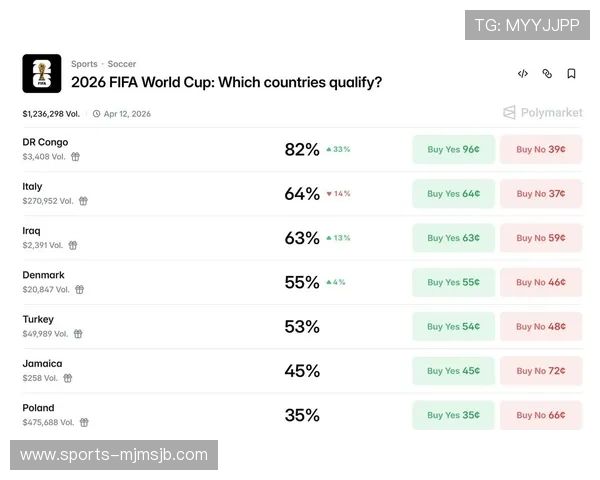Click the gift icon beside DR Congo volume
Image resolution: width=600 pixels, height=480 pixels.
pos(75,157)
